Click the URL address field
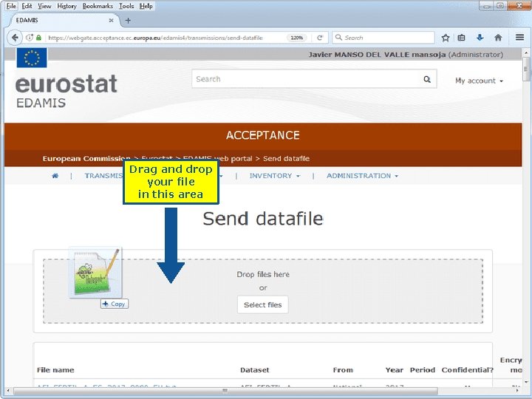532x399 pixels. point(166,38)
